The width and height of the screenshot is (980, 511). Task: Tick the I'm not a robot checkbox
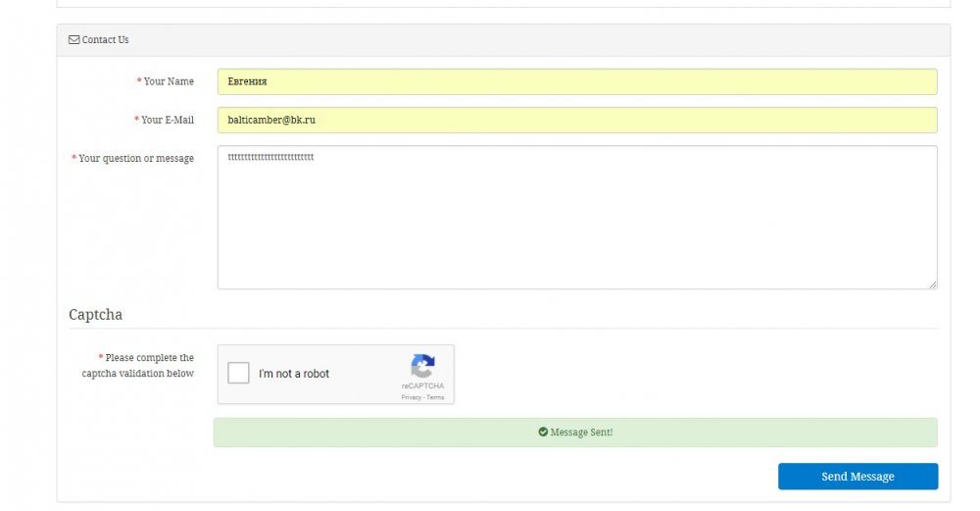pos(238,374)
